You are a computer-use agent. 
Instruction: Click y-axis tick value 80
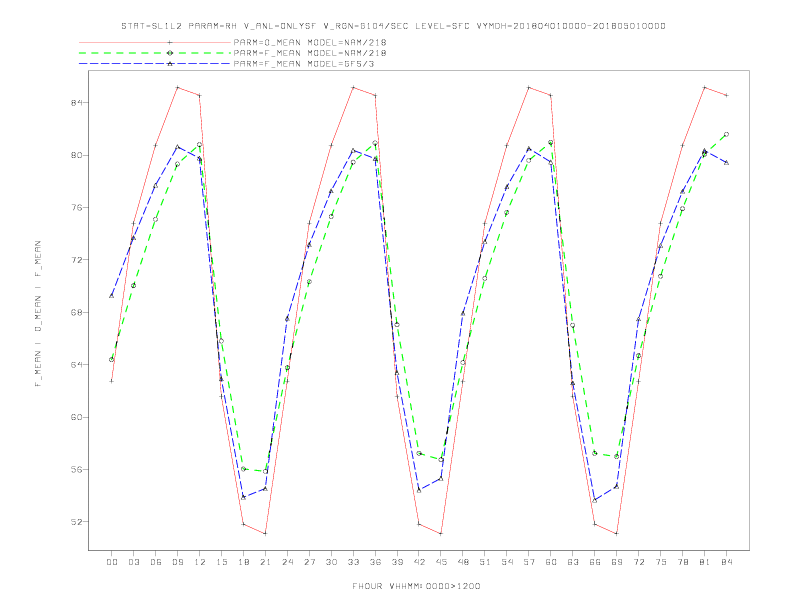[x=76, y=155]
